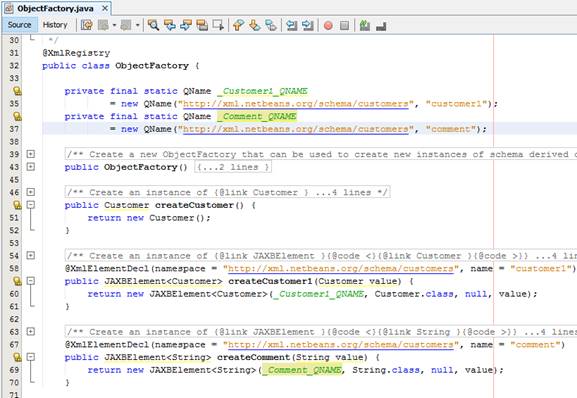The width and height of the screenshot is (577, 398).
Task: Click hint lightbulb at createCustomer1 line
Action: point(17,281)
